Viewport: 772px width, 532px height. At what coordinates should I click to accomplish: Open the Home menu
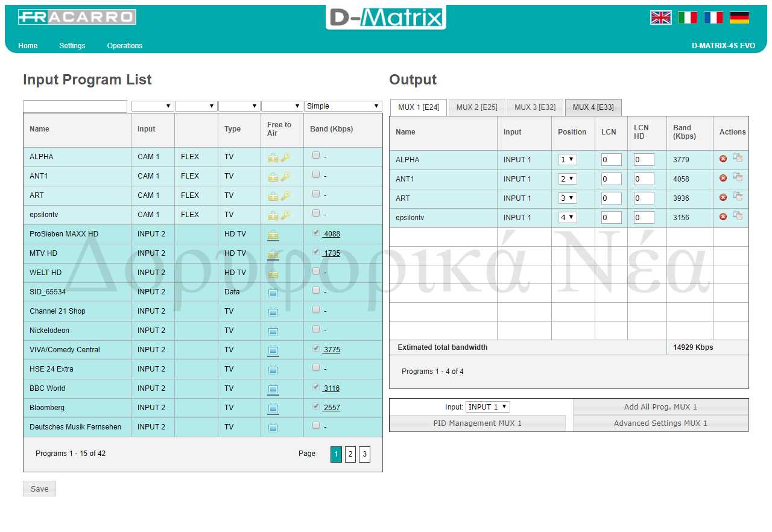click(x=28, y=46)
